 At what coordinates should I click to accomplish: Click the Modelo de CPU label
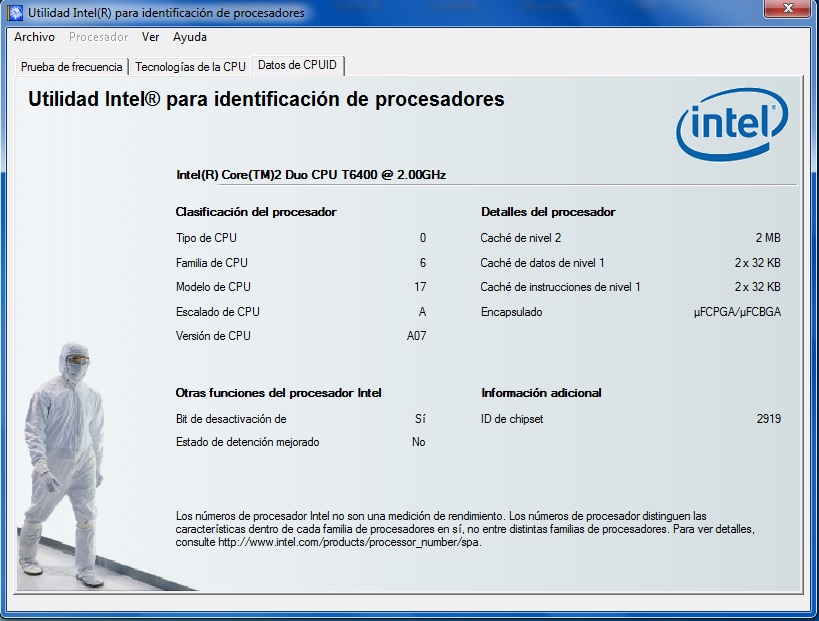point(213,287)
